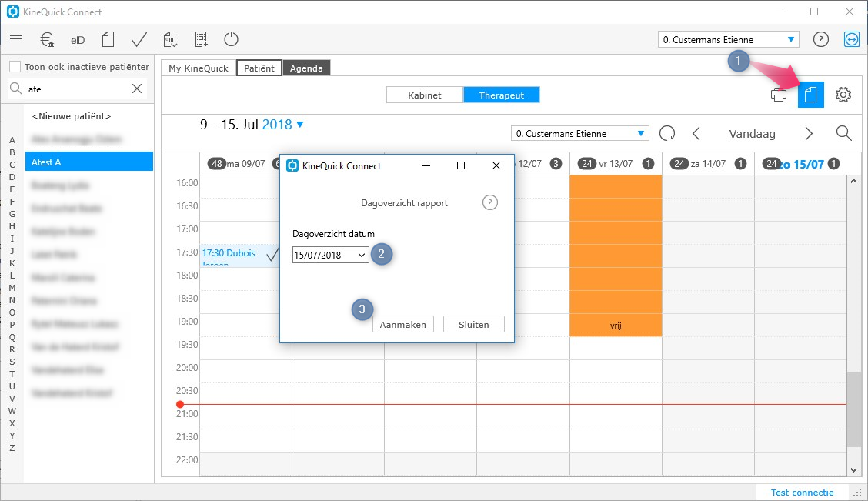Image resolution: width=868 pixels, height=501 pixels.
Task: Switch to Agenda tab
Action: [307, 68]
